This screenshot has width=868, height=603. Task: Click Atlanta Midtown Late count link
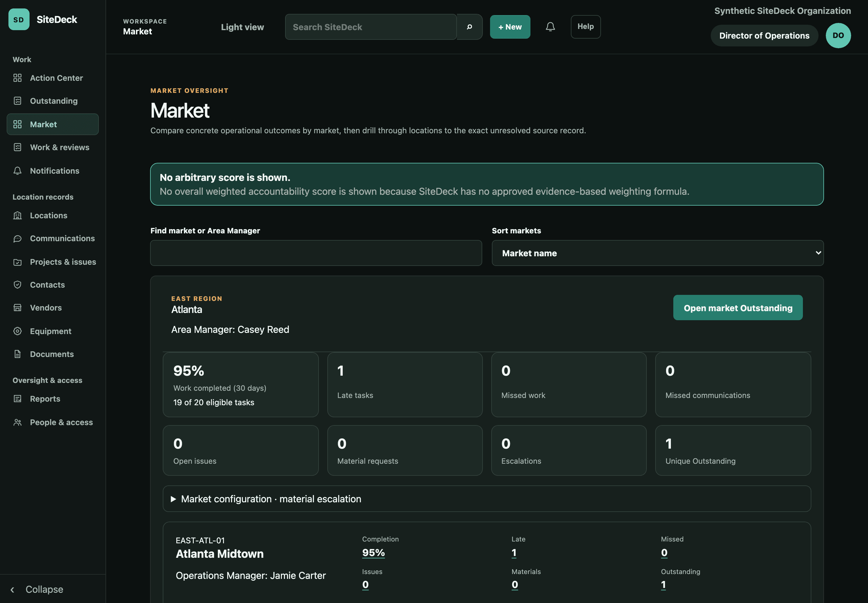(x=514, y=552)
